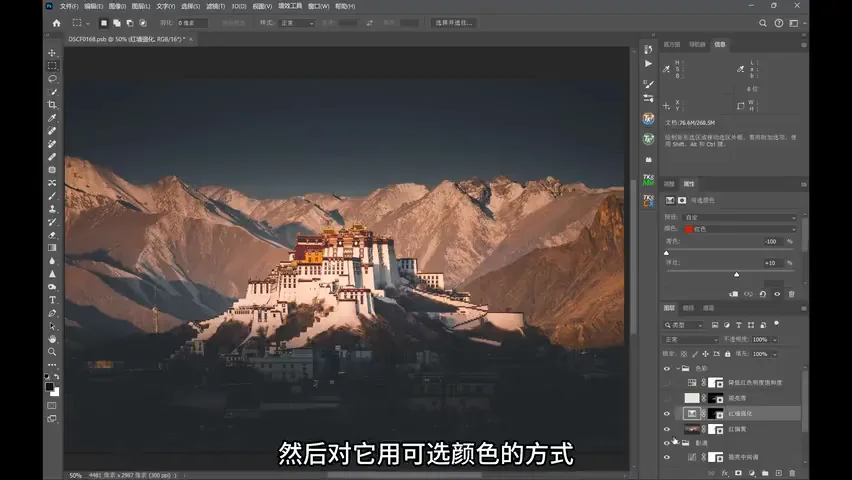
Task: Click new selection mode button in options bar
Action: (x=104, y=23)
